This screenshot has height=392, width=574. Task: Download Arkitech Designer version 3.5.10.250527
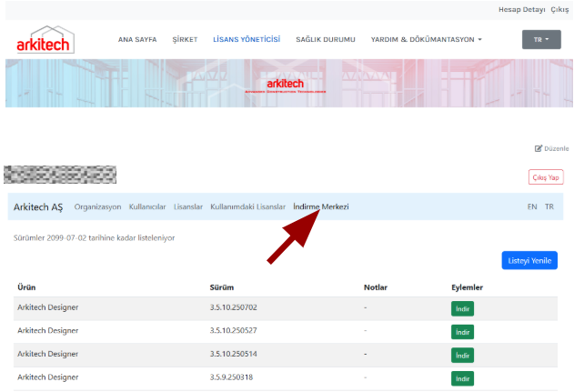(x=462, y=332)
